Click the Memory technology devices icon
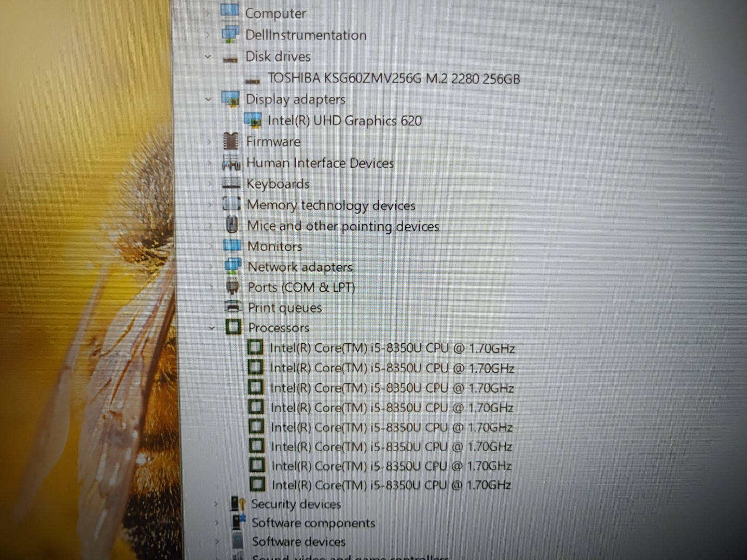This screenshot has height=560, width=747. pyautogui.click(x=232, y=204)
